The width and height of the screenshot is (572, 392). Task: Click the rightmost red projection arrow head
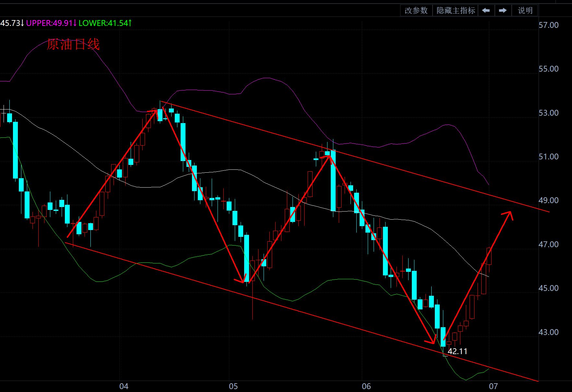point(509,214)
